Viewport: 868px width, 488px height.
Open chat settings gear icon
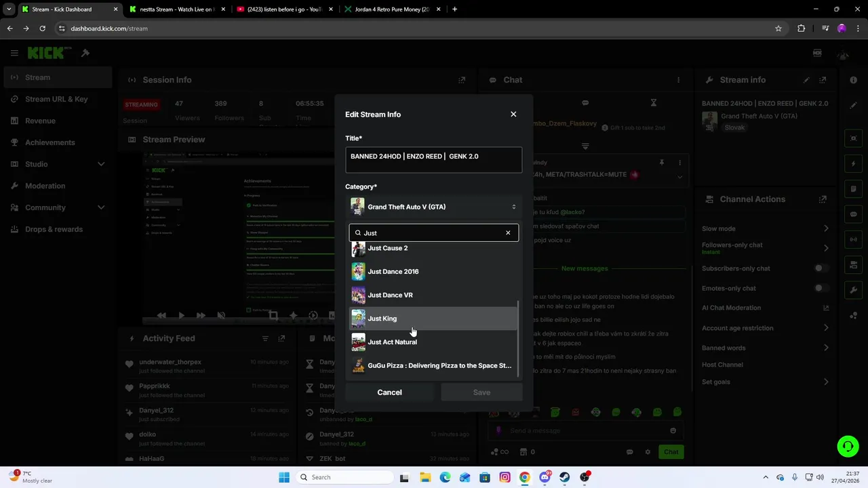click(648, 452)
